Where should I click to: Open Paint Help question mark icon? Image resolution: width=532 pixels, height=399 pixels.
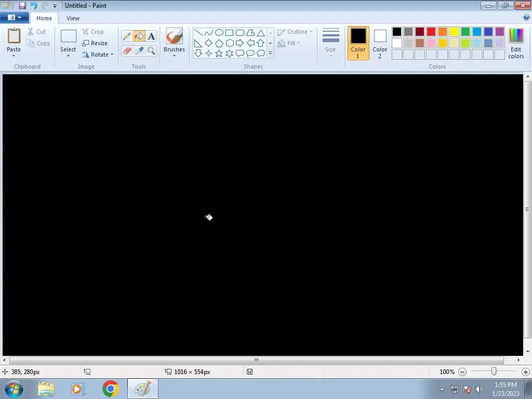[x=526, y=18]
